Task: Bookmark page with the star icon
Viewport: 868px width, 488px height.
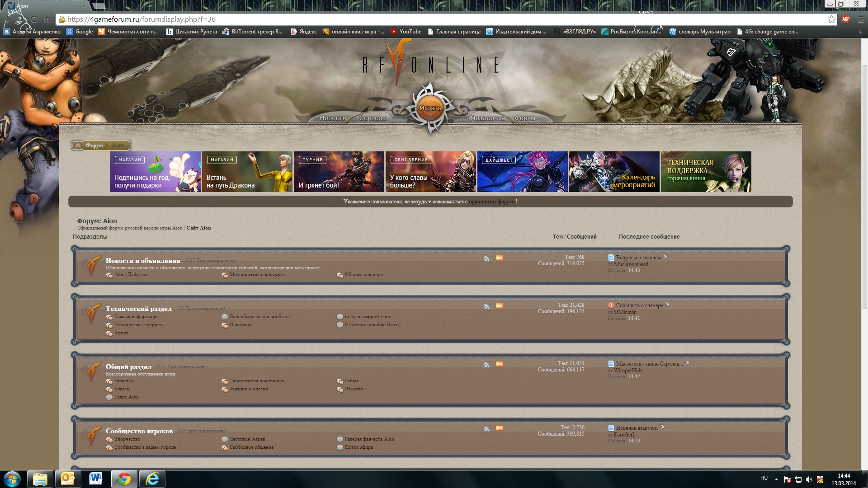Action: click(831, 19)
